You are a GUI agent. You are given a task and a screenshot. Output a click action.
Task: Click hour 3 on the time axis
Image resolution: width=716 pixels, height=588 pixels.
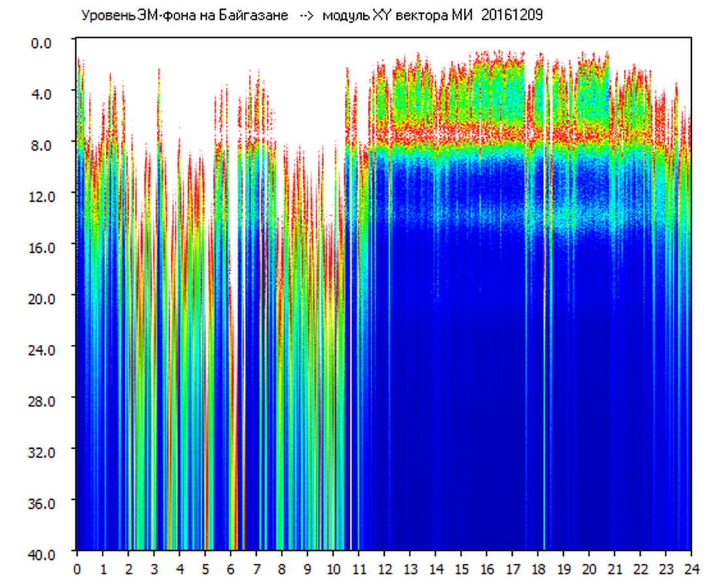click(x=154, y=569)
